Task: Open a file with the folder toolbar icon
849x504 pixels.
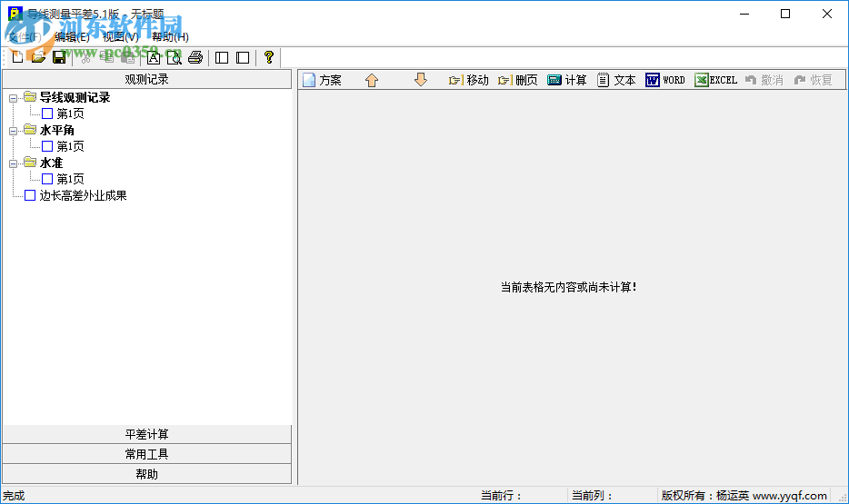Action: click(38, 57)
